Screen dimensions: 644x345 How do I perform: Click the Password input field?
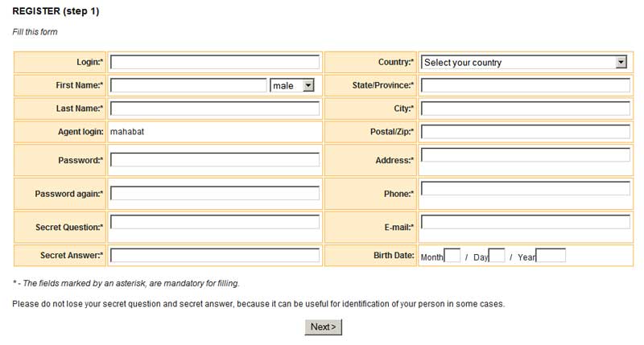click(214, 160)
